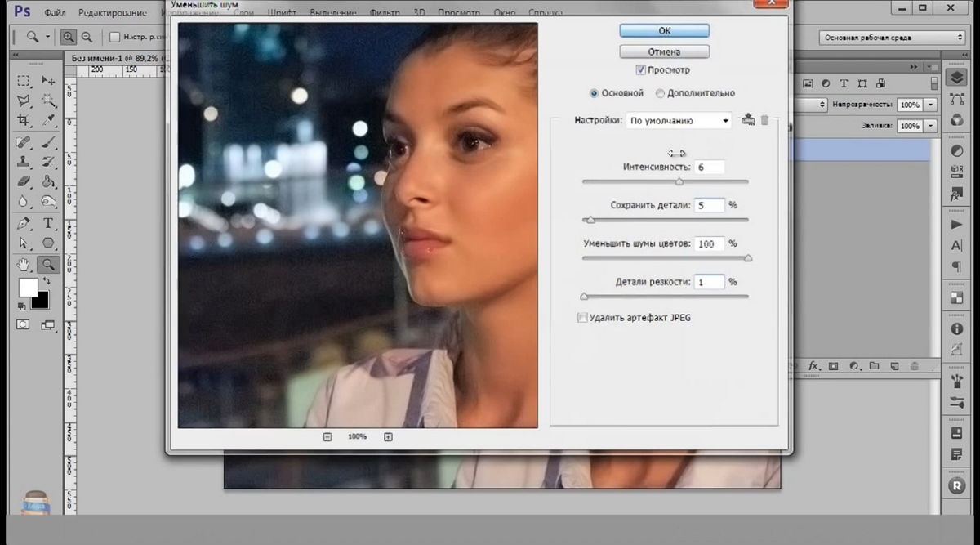Select the Polygonal Lasso tool
Screen dimensions: 980x545
point(24,101)
